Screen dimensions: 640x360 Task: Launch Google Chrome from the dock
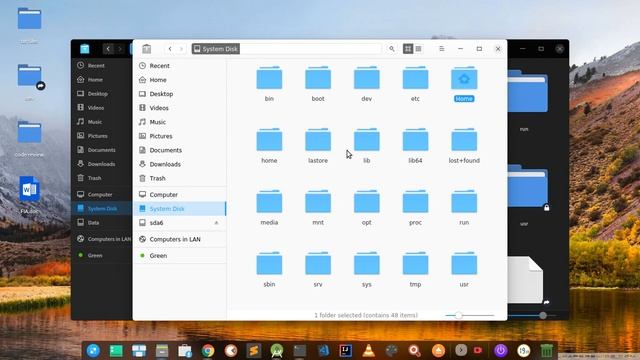(x=208, y=350)
